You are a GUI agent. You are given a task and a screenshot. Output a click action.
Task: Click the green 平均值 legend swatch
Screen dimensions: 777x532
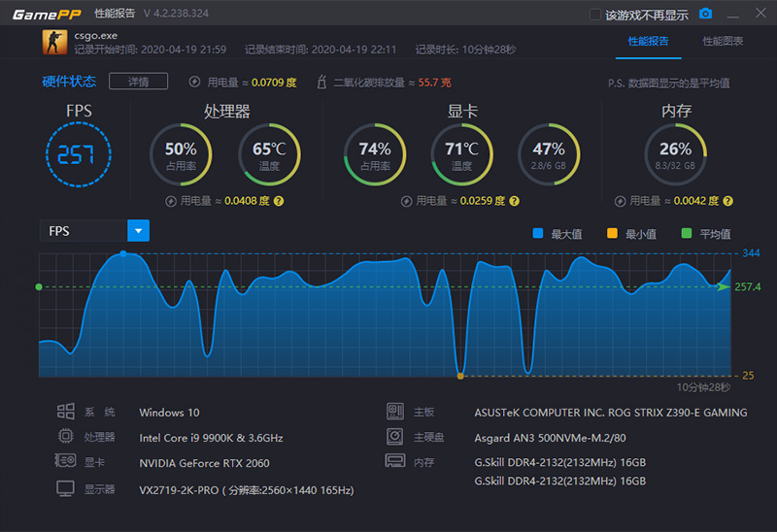tap(687, 233)
